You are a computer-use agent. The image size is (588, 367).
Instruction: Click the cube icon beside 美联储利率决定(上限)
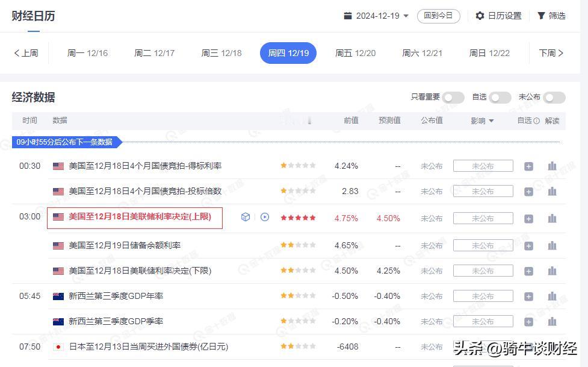(x=245, y=217)
